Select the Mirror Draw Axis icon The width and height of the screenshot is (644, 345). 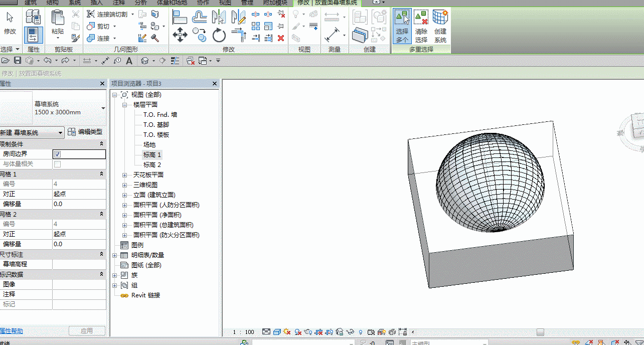[239, 17]
